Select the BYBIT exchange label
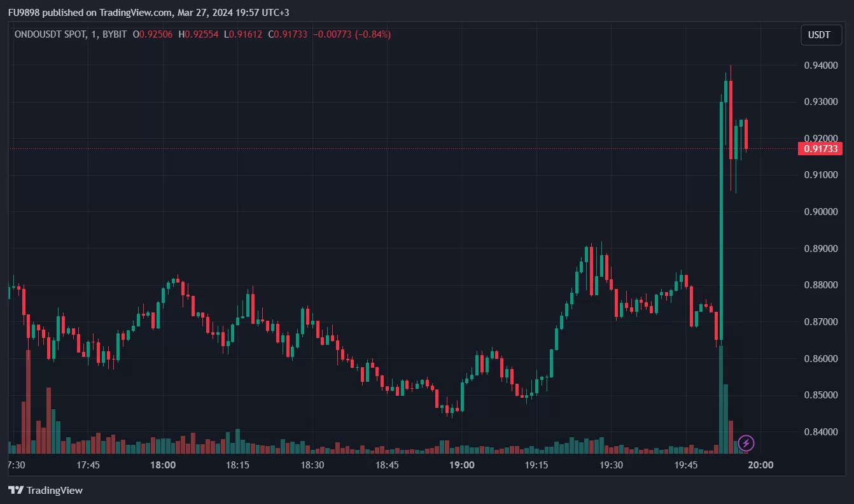This screenshot has height=504, width=854. tap(112, 34)
